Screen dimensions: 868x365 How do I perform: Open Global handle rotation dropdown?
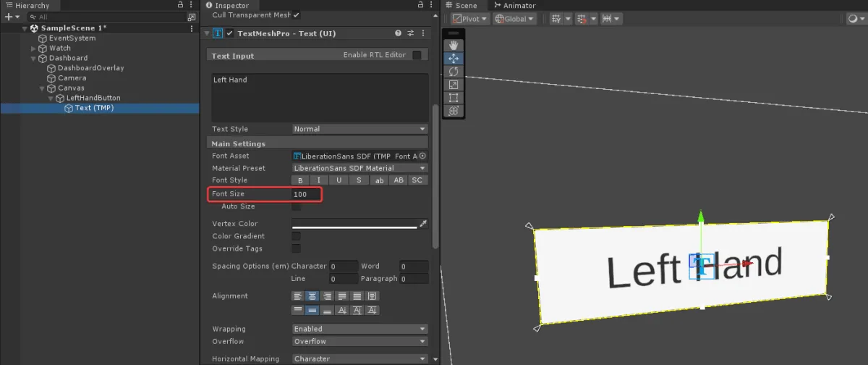[515, 19]
